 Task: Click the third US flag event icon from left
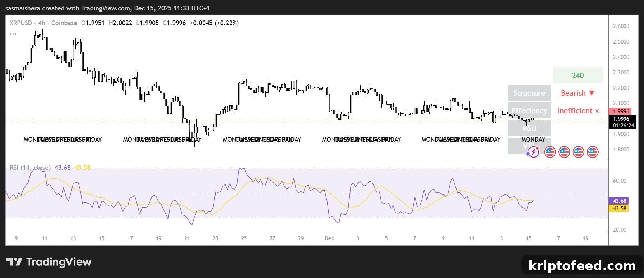click(578, 152)
